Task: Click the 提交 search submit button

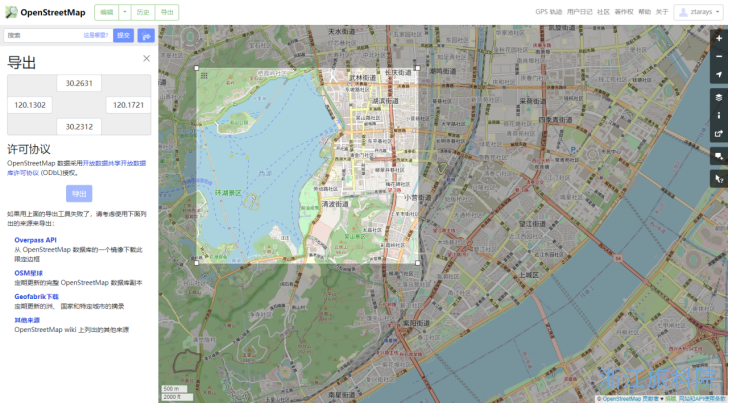Action: click(x=123, y=35)
